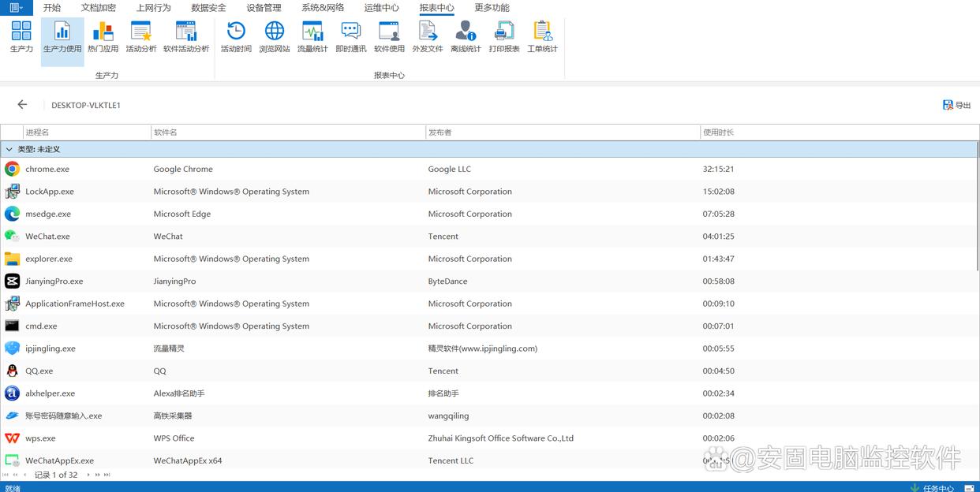Image resolution: width=980 pixels, height=492 pixels.
Task: Collapse the 类型: 未定义 group
Action: coord(9,149)
